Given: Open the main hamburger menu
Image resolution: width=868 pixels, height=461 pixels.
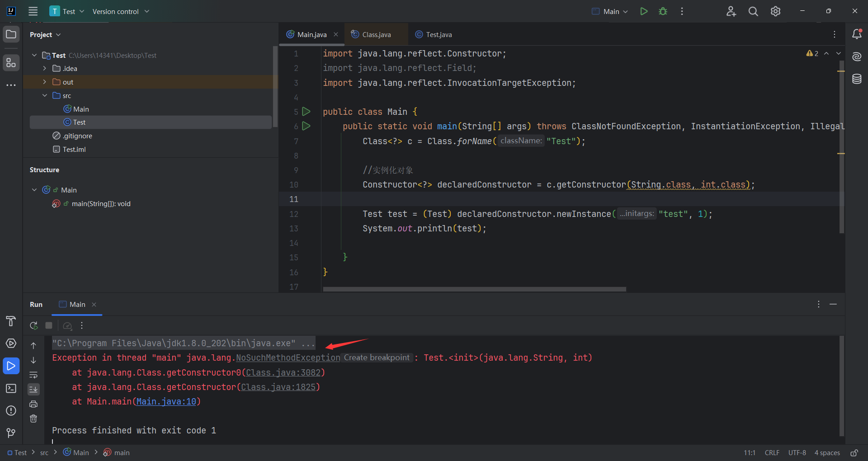Looking at the screenshot, I should [33, 11].
